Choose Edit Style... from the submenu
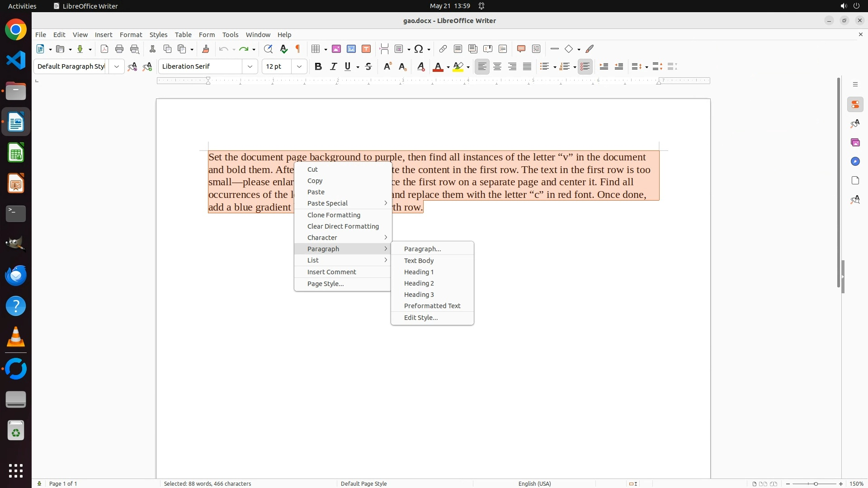868x488 pixels. click(x=420, y=318)
